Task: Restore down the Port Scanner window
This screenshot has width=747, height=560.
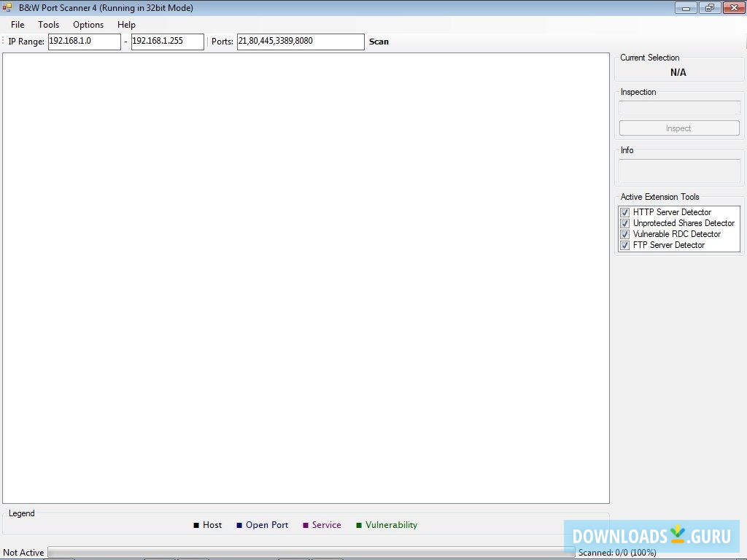Action: [x=710, y=7]
